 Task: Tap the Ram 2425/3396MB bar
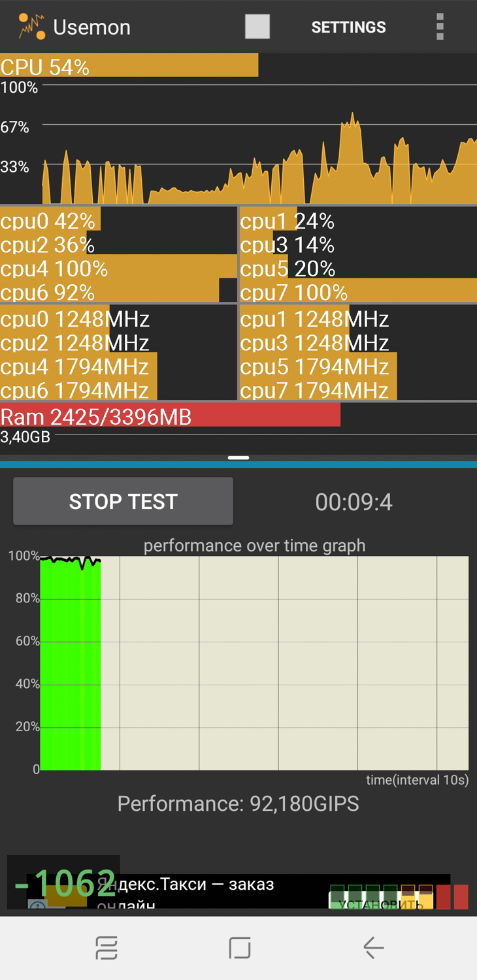coord(170,415)
